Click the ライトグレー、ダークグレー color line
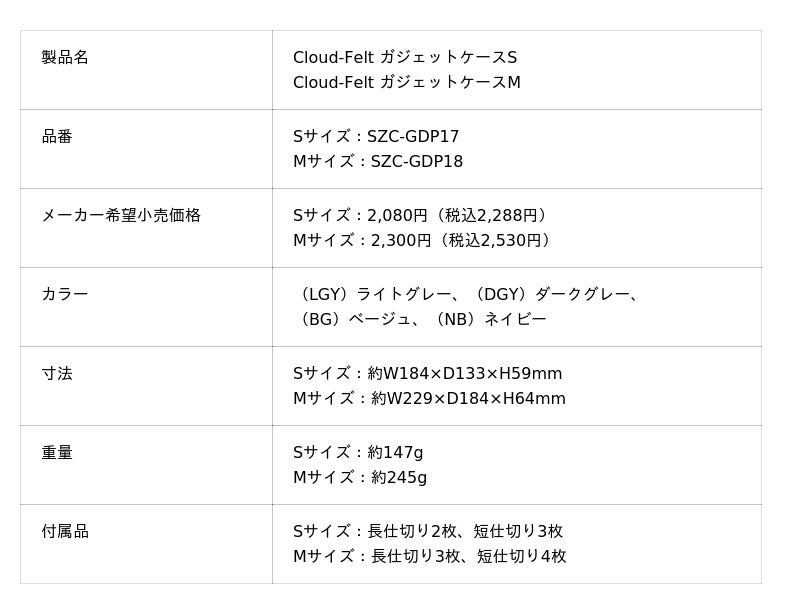The width and height of the screenshot is (800, 614). click(x=468, y=294)
